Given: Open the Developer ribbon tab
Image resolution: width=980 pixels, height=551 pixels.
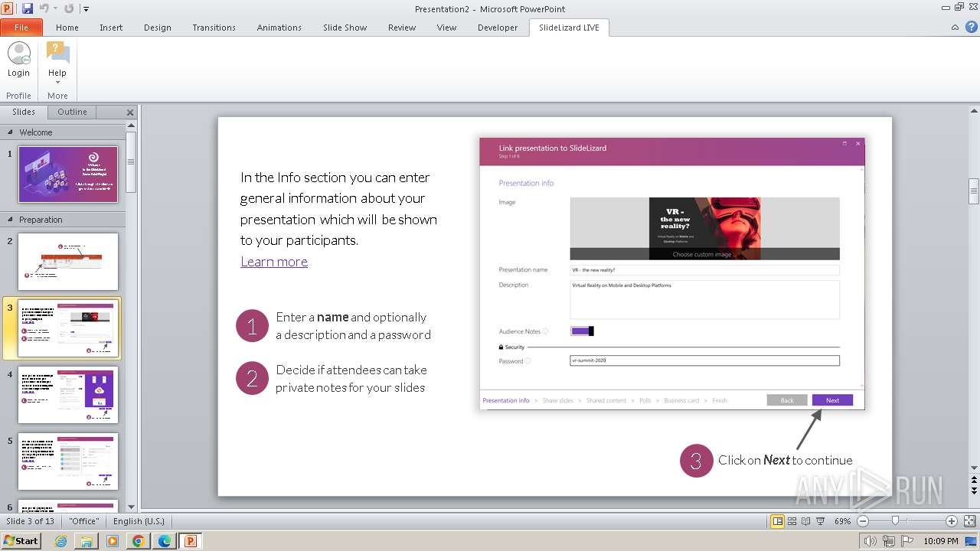Looking at the screenshot, I should tap(498, 28).
